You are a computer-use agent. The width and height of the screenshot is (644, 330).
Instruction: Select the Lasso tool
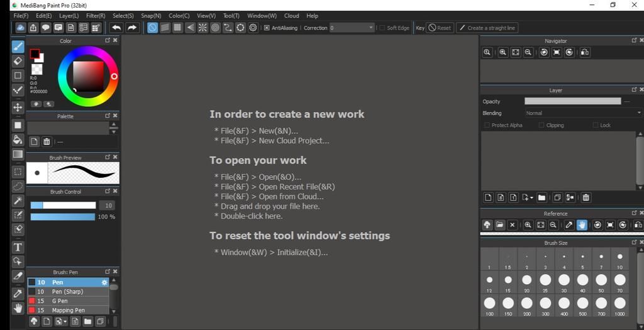18,186
